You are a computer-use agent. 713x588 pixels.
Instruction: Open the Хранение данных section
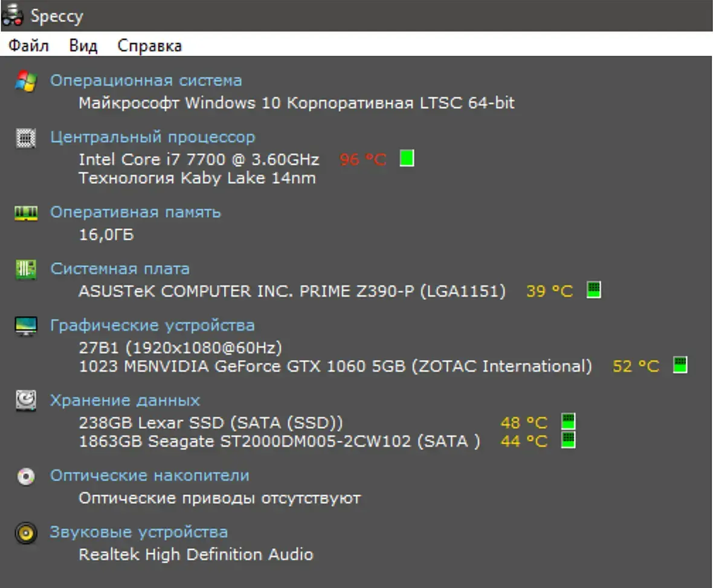[124, 401]
